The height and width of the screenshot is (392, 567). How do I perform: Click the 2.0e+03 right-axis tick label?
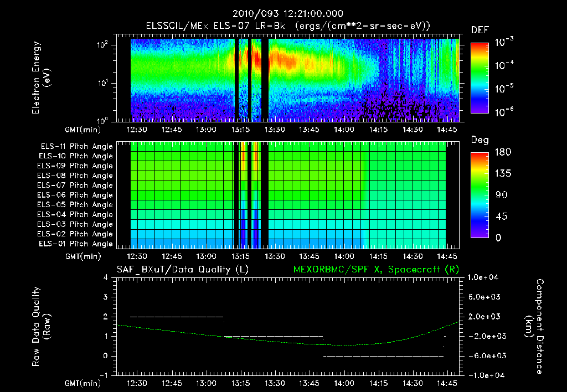tap(485, 316)
